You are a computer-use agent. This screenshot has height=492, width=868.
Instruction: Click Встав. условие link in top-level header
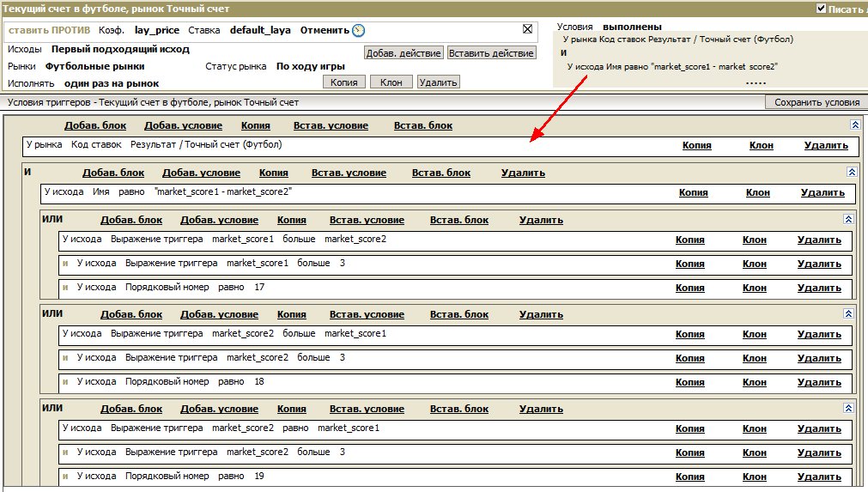(331, 125)
